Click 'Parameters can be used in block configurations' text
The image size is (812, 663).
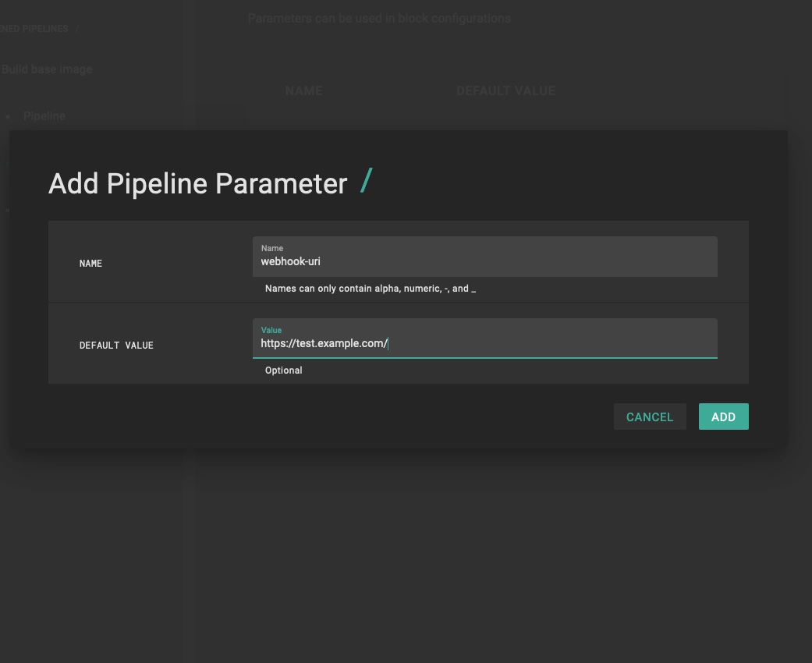[x=379, y=18]
